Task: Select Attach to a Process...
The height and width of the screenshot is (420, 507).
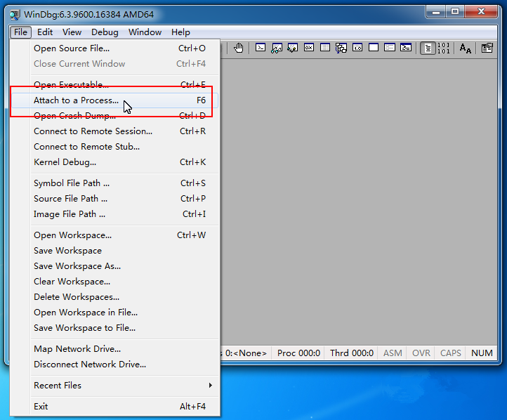Action: [x=115, y=100]
